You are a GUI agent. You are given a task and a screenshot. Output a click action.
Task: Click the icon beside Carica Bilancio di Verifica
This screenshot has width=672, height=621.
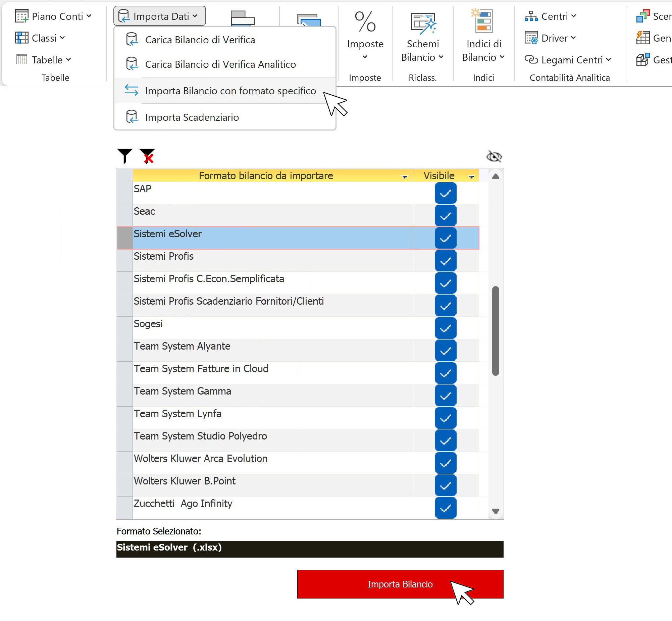coord(132,40)
